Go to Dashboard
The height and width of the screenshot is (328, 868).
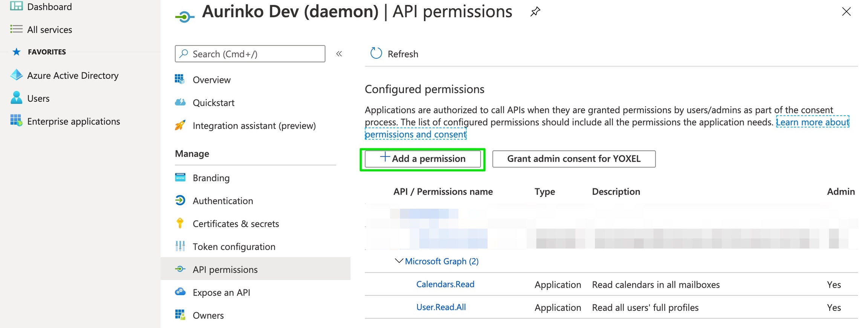(x=49, y=6)
